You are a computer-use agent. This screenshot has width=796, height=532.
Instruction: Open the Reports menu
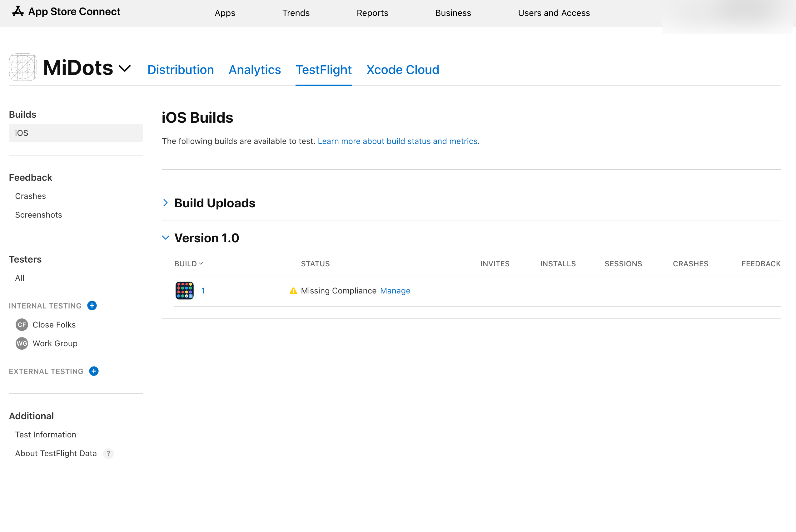372,13
